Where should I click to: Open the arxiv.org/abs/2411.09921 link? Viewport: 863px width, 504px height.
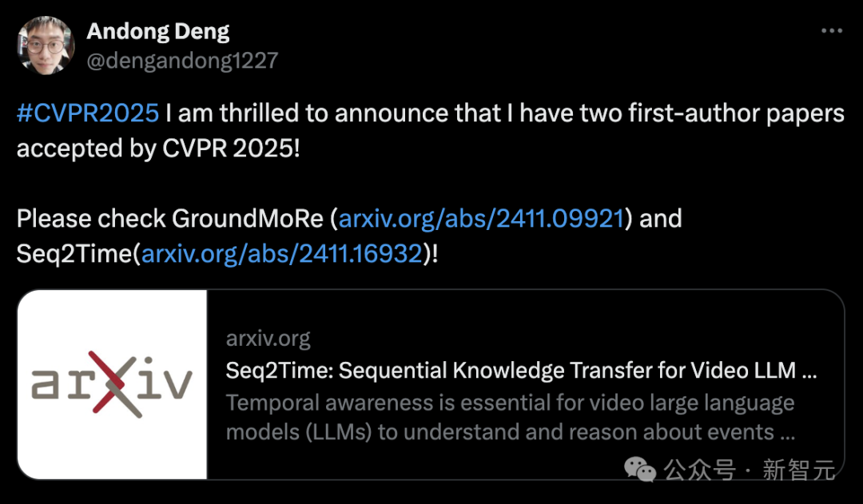point(481,218)
